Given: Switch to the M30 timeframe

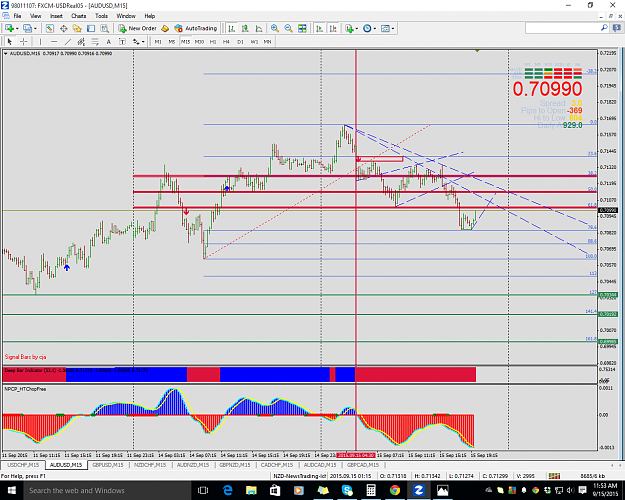Looking at the screenshot, I should (x=199, y=41).
